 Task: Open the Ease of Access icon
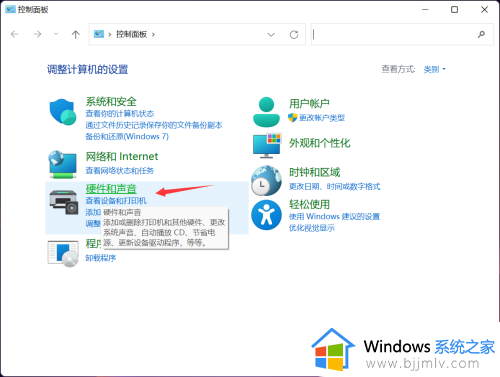[x=266, y=215]
